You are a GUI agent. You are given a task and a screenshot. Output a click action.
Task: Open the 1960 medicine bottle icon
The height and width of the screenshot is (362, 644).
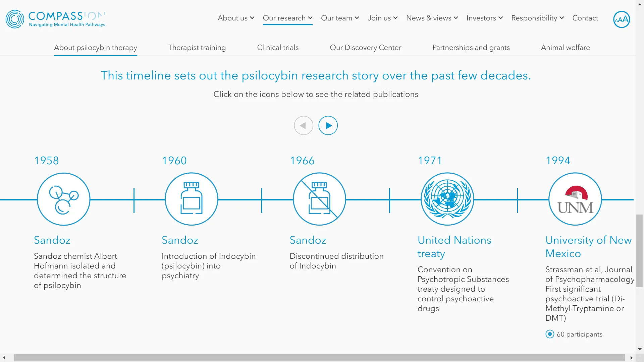point(192,199)
